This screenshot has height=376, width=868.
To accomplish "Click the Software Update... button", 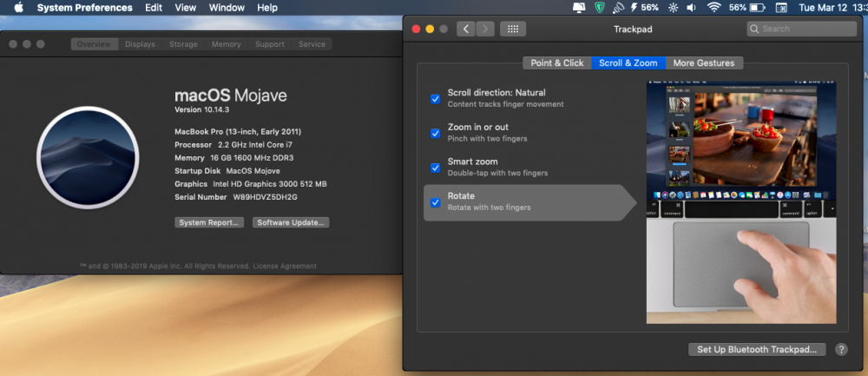I will pos(291,222).
